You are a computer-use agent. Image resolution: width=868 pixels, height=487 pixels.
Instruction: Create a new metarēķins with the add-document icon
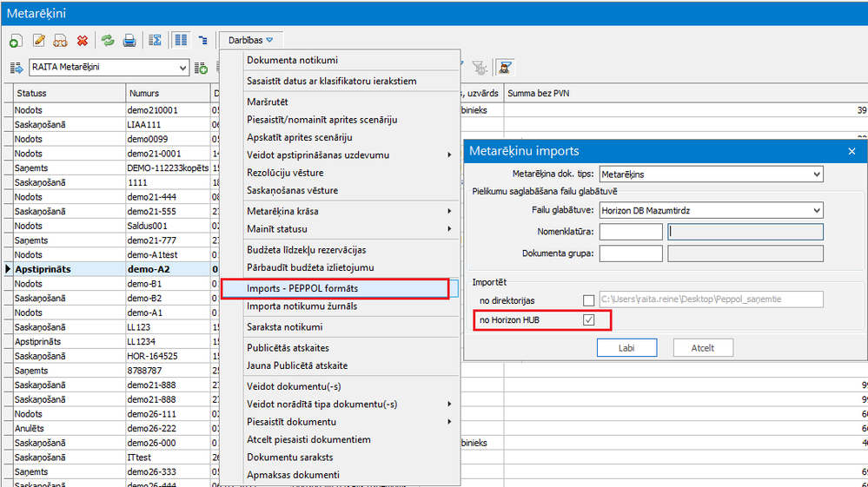tap(16, 40)
